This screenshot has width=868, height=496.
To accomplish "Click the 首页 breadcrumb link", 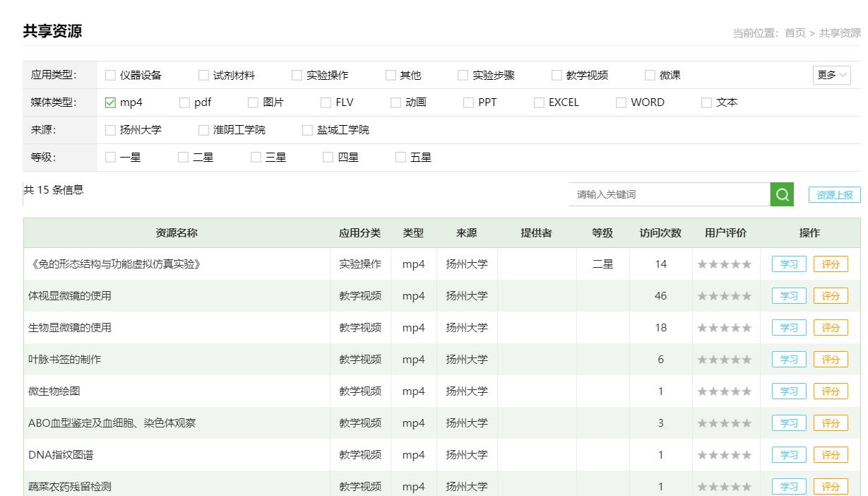I will pyautogui.click(x=795, y=33).
